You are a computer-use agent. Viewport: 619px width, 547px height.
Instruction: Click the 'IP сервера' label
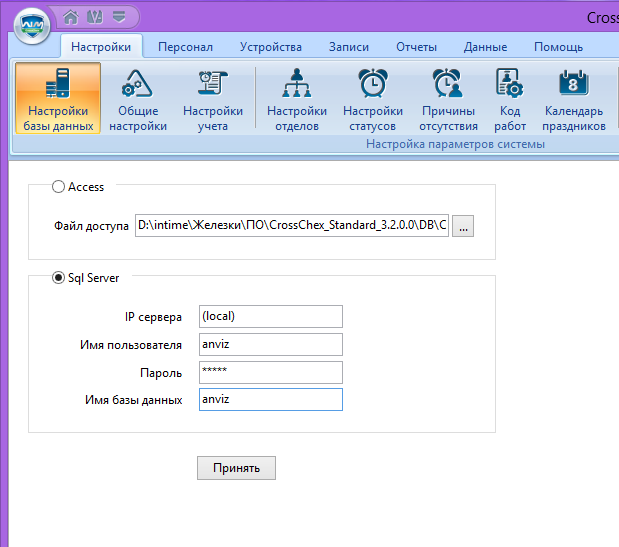point(153,317)
